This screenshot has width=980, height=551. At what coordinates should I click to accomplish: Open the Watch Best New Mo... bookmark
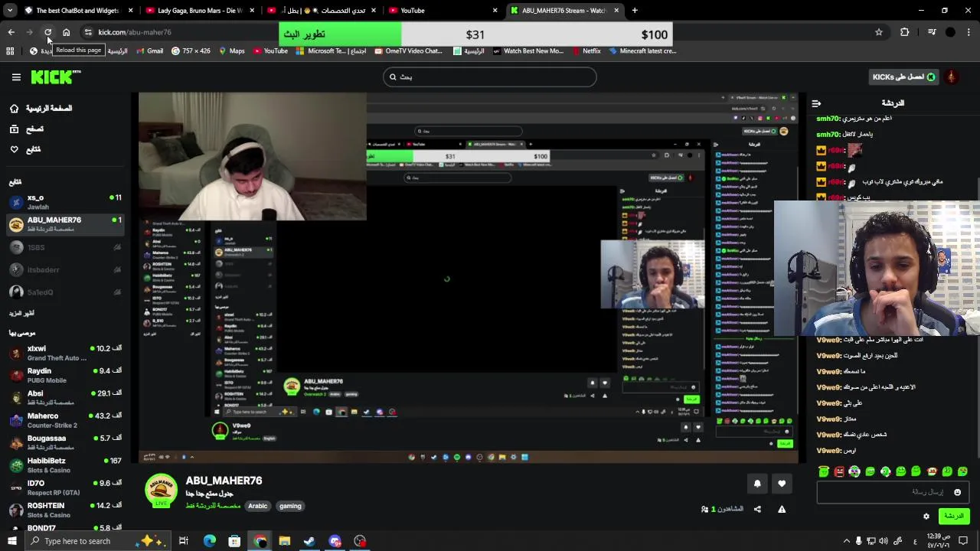(x=528, y=51)
